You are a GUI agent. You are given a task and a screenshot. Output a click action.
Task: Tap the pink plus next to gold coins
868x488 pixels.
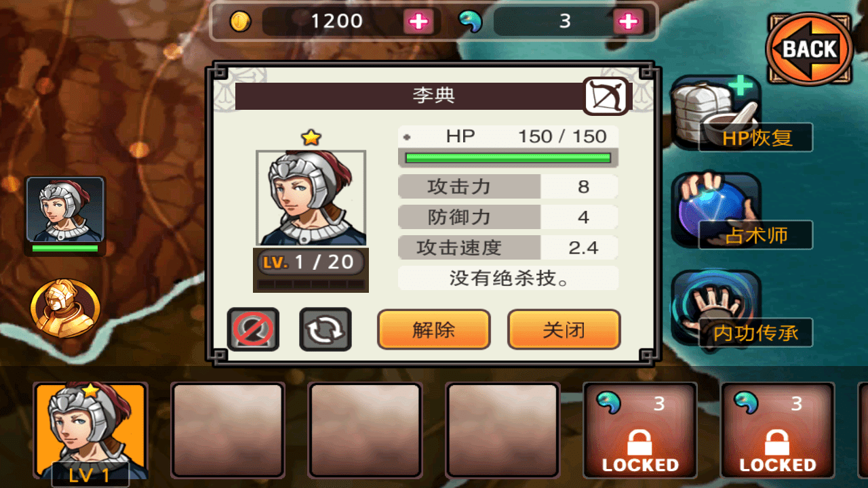point(418,22)
